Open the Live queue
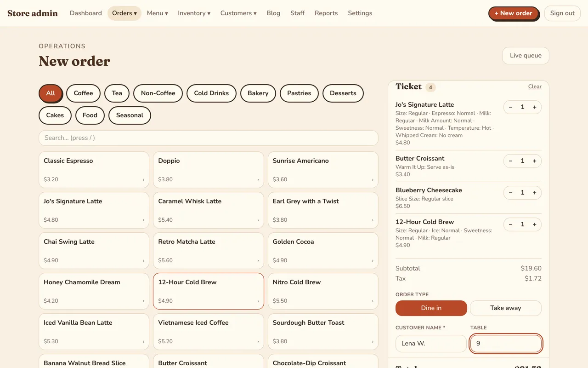The width and height of the screenshot is (588, 368). click(x=526, y=56)
